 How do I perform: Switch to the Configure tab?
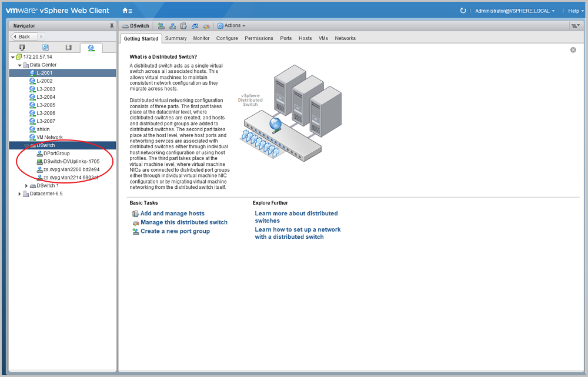tap(227, 38)
